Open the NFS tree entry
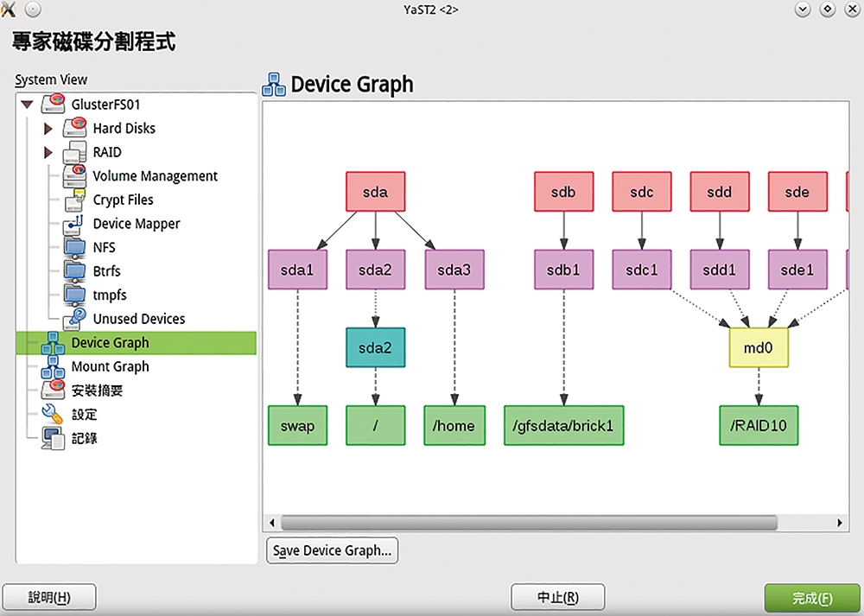864x616 pixels. [x=105, y=247]
